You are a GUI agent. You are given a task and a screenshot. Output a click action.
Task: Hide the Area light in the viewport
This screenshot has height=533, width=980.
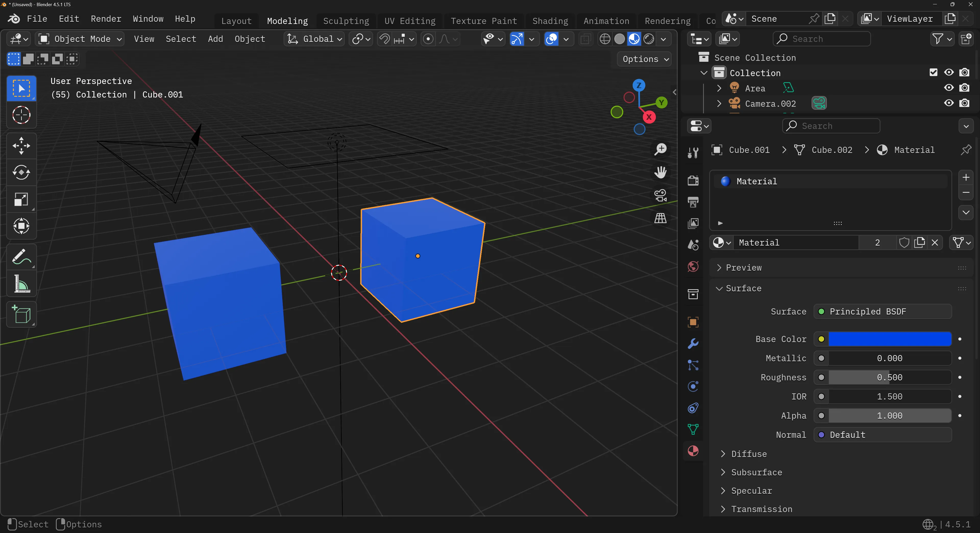[x=948, y=88]
